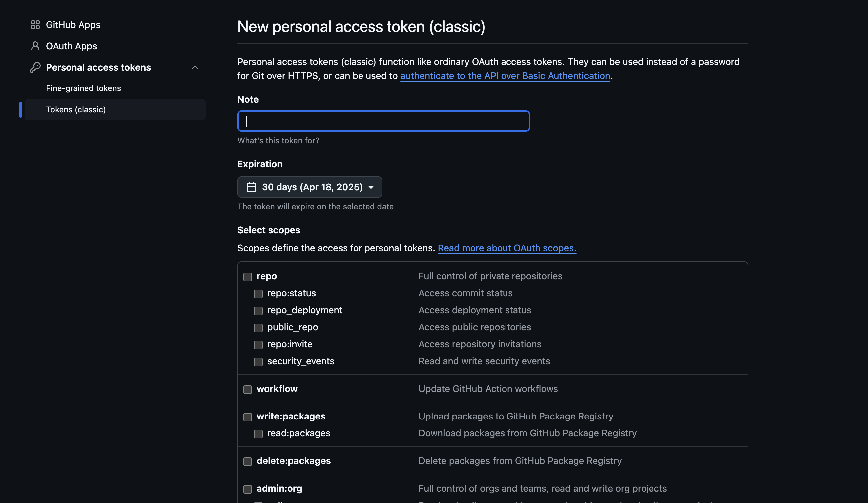
Task: Select the public_repo scope checkbox
Action: point(258,328)
